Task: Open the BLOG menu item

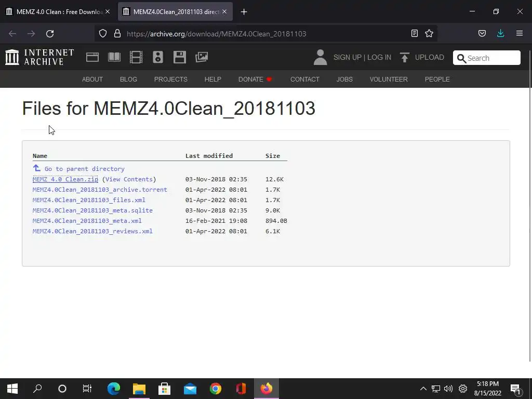Action: coord(128,79)
